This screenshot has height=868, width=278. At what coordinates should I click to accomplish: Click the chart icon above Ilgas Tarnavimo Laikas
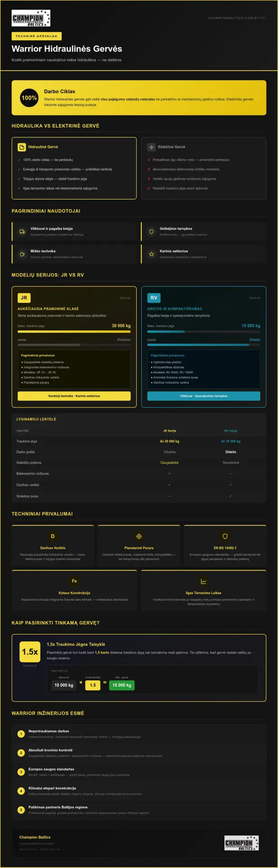(x=204, y=581)
